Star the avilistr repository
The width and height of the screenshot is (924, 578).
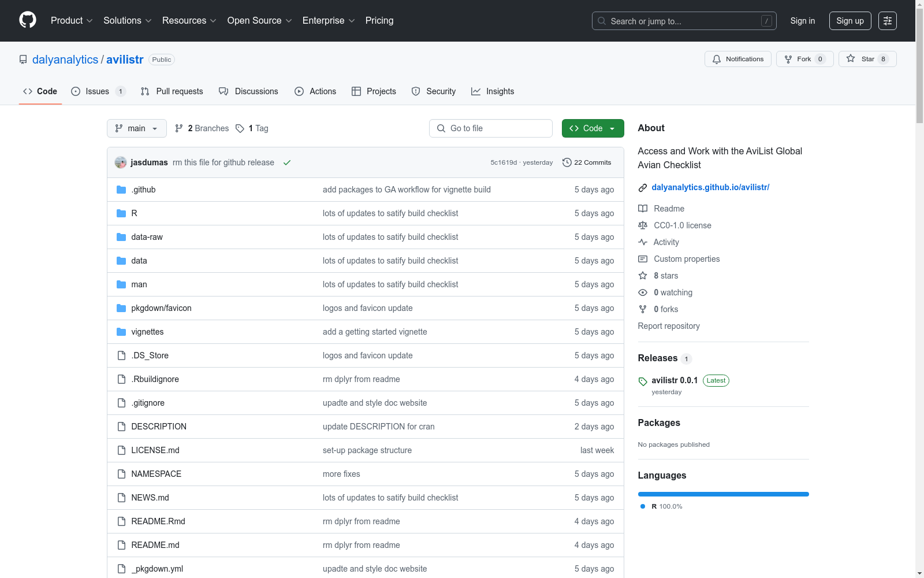point(867,59)
